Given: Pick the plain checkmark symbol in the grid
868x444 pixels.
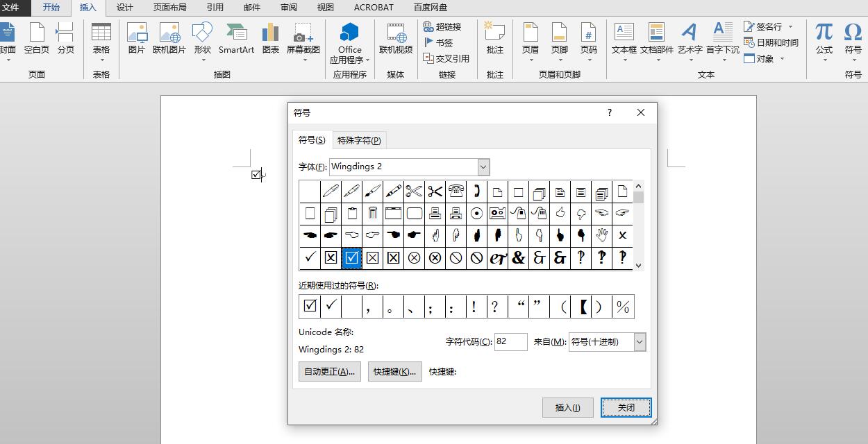Looking at the screenshot, I should click(310, 258).
